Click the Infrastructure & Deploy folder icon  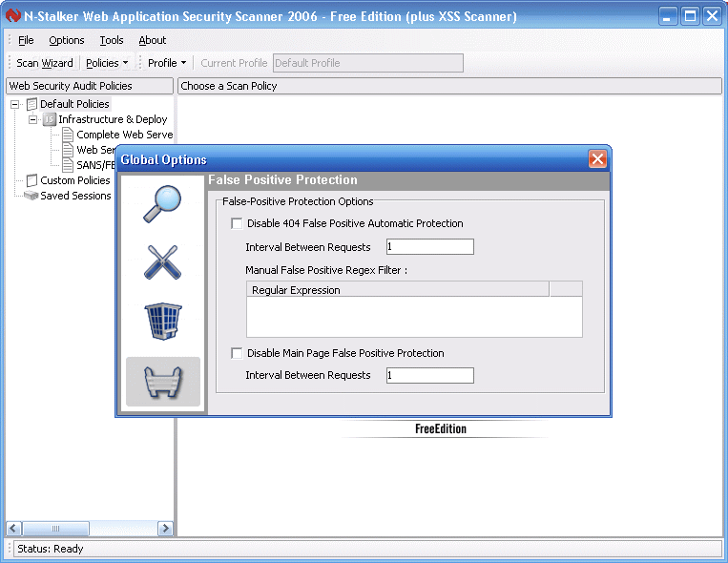point(50,119)
